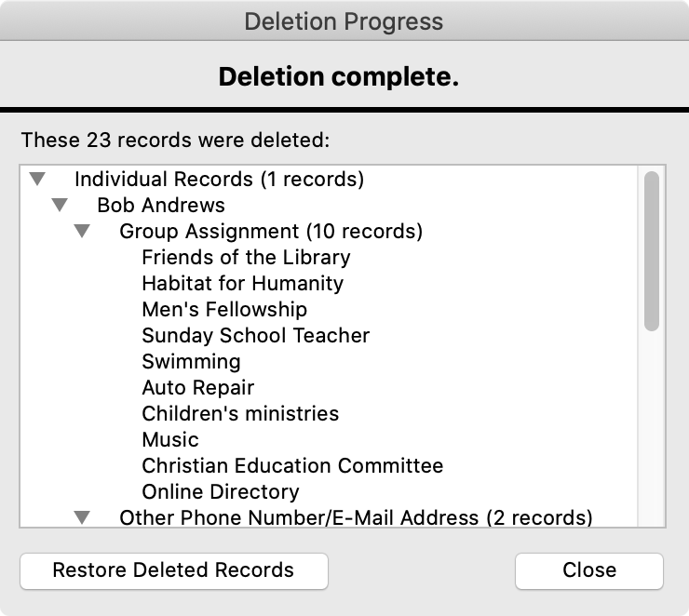Select Christian Education Committee entry

(292, 465)
